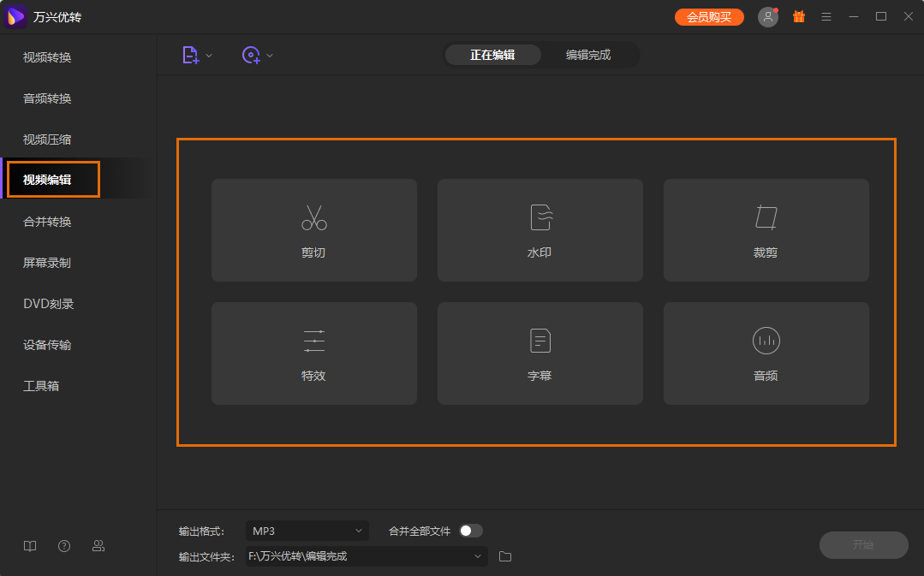The height and width of the screenshot is (576, 924).
Task: Click the load DVD toolbar icon
Action: point(251,54)
